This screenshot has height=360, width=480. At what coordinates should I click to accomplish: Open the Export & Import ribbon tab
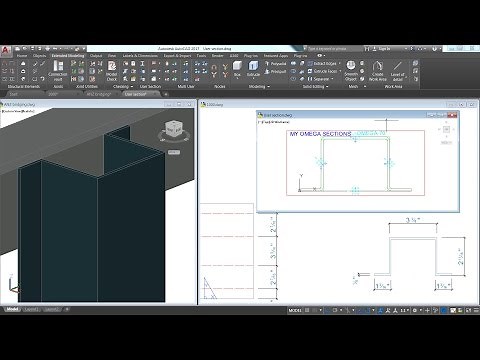coord(177,56)
